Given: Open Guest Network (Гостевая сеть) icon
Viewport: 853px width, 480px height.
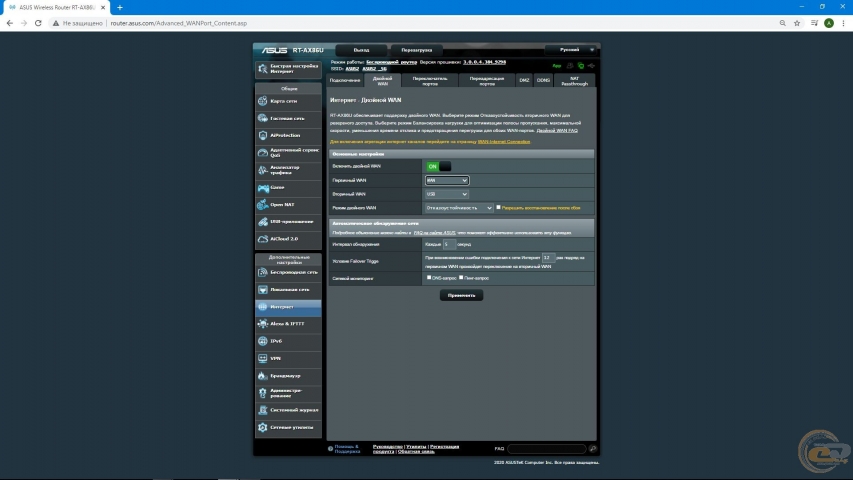Looking at the screenshot, I should [x=263, y=118].
